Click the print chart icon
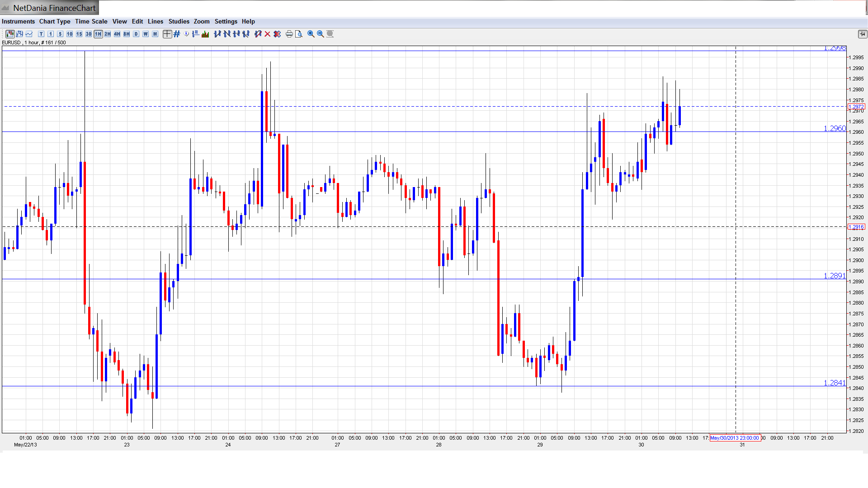This screenshot has width=868, height=488. click(x=289, y=34)
